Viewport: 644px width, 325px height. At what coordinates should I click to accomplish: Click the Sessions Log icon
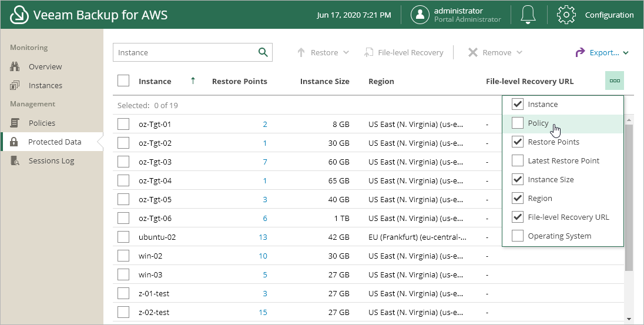tap(15, 160)
